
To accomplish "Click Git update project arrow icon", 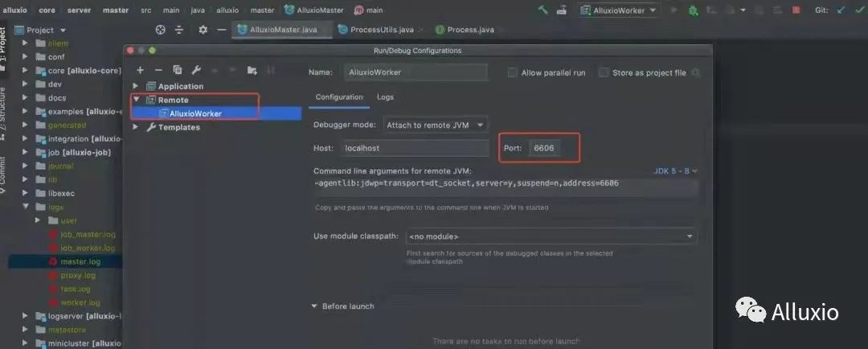I will point(841,10).
